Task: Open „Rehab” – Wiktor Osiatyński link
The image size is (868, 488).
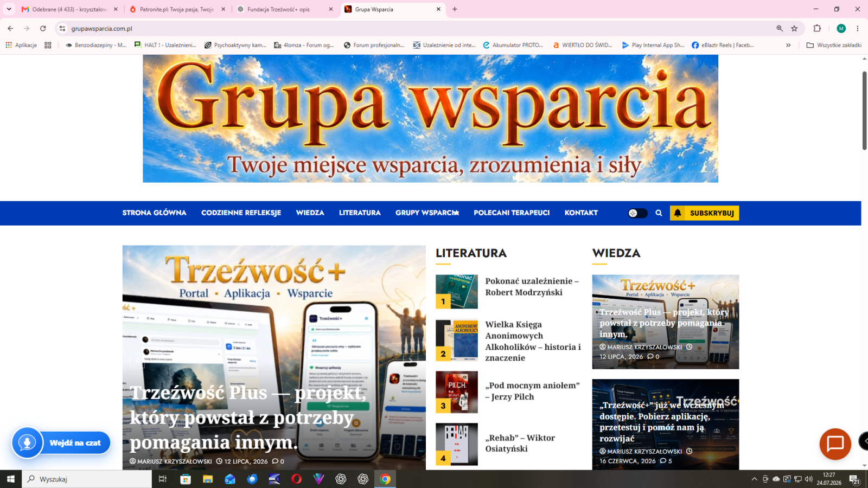Action: pyautogui.click(x=520, y=443)
